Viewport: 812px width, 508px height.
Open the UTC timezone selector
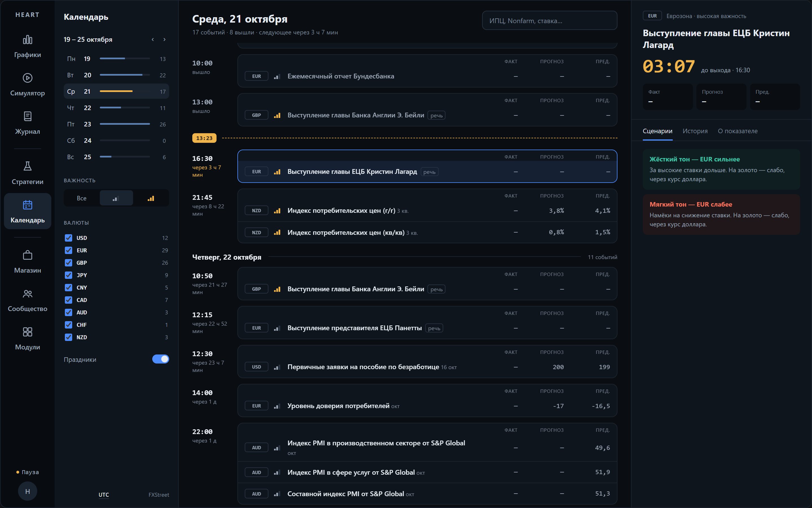click(104, 494)
